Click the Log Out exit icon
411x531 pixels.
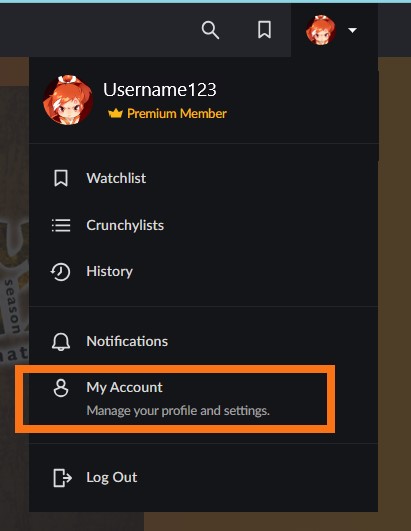62,478
